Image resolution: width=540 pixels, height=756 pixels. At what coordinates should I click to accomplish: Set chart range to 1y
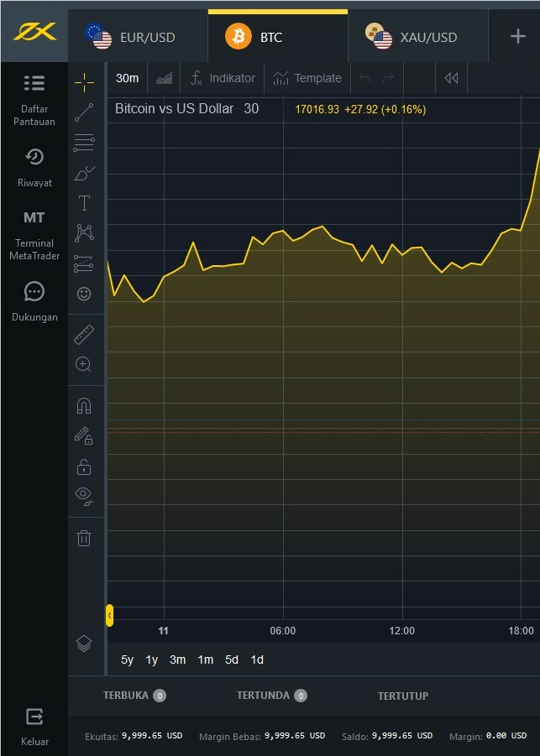[x=152, y=660]
